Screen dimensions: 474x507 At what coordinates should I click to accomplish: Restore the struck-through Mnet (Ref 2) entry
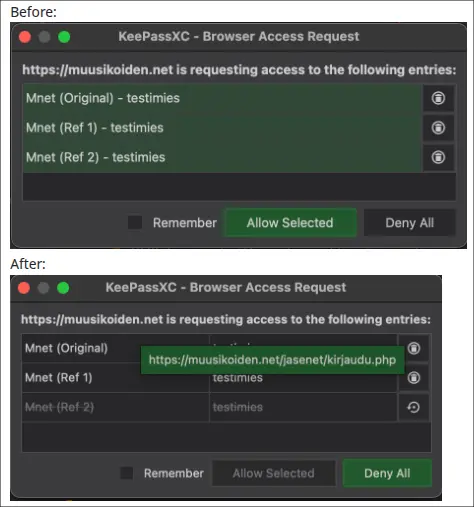tap(414, 407)
